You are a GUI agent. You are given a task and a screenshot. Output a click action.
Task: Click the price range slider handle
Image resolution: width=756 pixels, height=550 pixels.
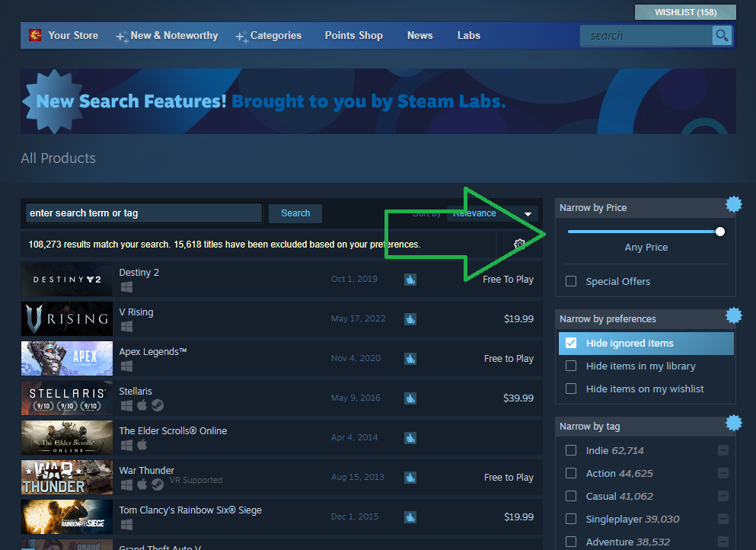click(720, 232)
